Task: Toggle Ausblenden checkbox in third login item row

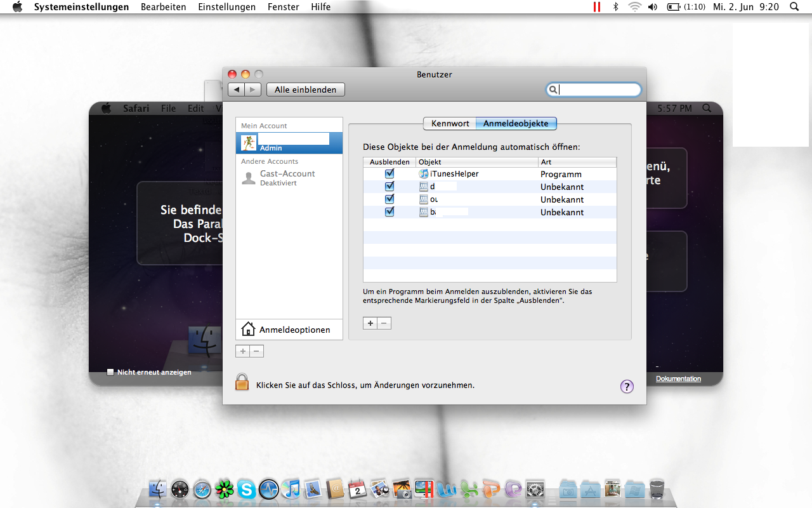Action: tap(390, 199)
